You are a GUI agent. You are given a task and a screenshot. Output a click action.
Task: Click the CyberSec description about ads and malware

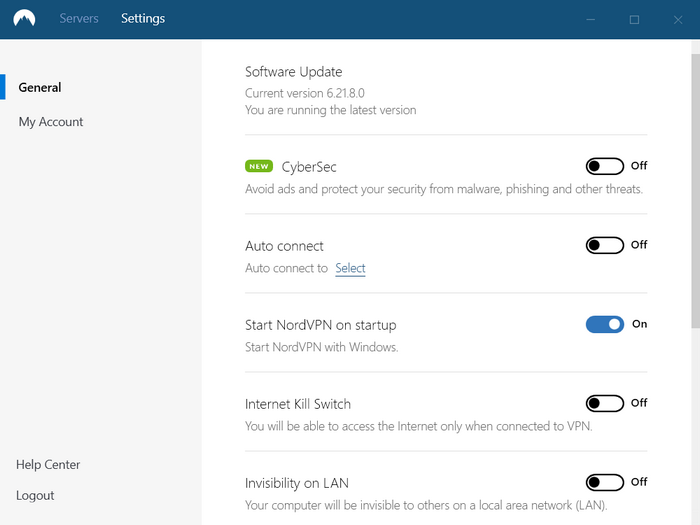pos(444,189)
